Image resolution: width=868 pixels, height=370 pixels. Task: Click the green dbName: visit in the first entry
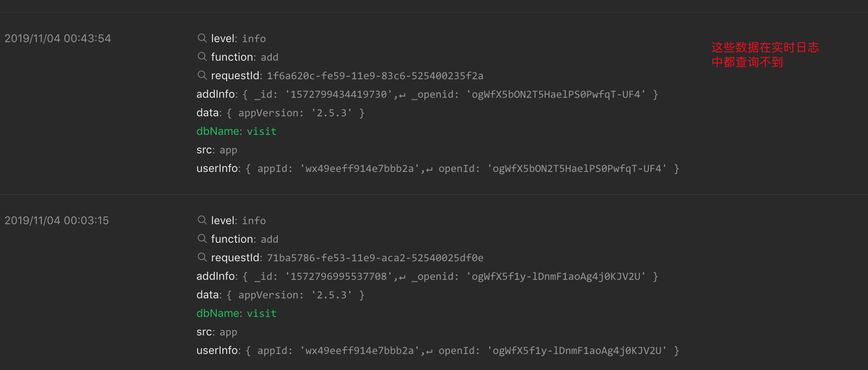pos(236,131)
